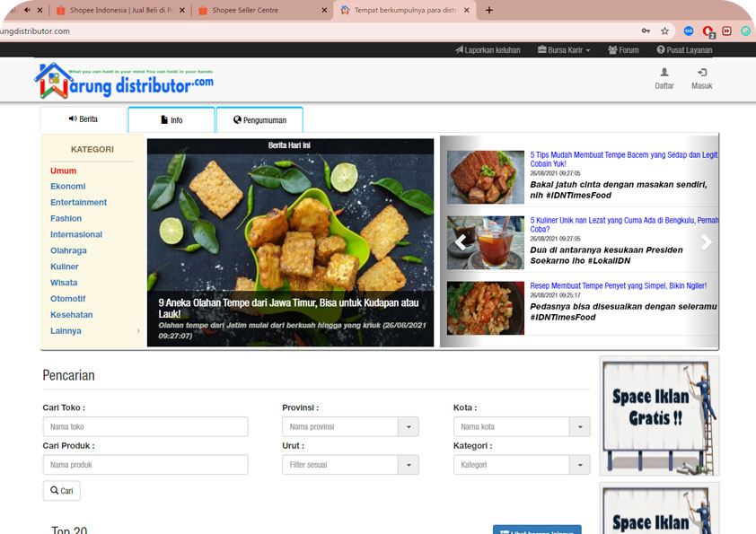
Task: Close the Shopee Seller Centre tab
Action: pos(324,10)
